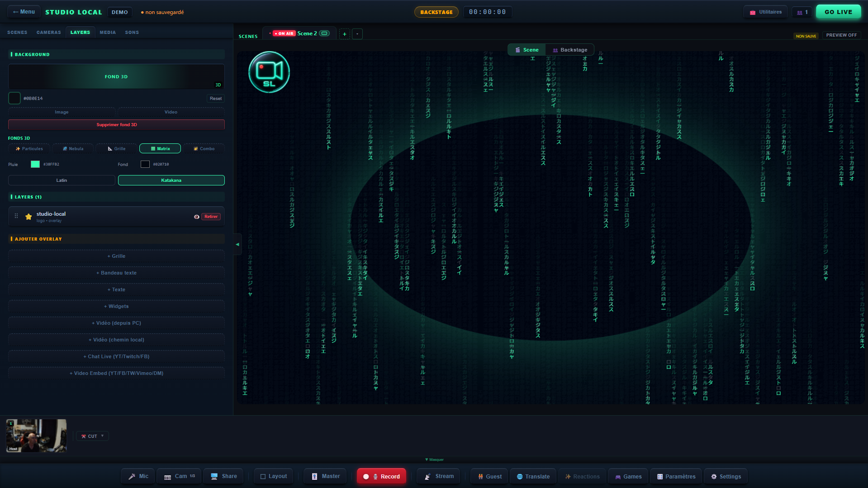Click the Cam camera icon
The height and width of the screenshot is (488, 868).
click(167, 477)
